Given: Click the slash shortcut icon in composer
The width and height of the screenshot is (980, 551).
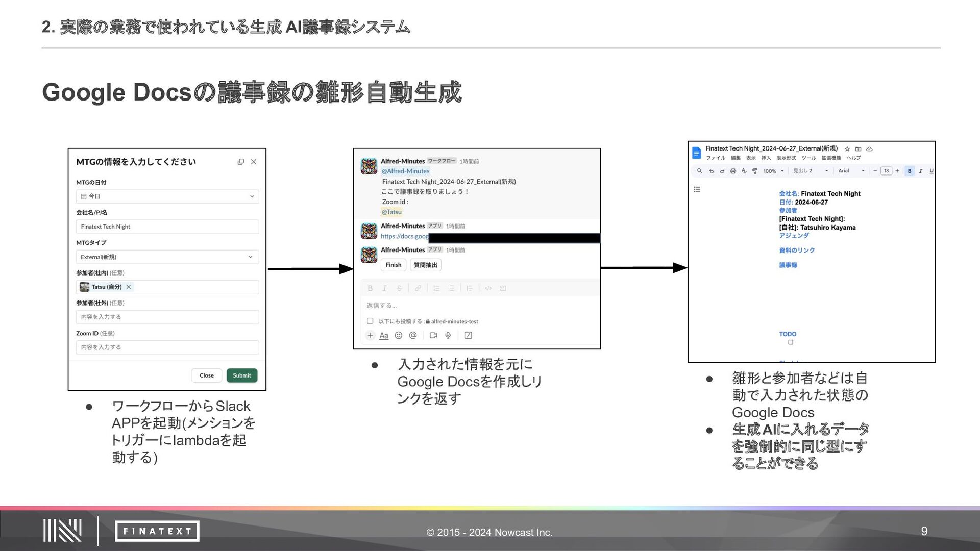Looking at the screenshot, I should pyautogui.click(x=469, y=335).
